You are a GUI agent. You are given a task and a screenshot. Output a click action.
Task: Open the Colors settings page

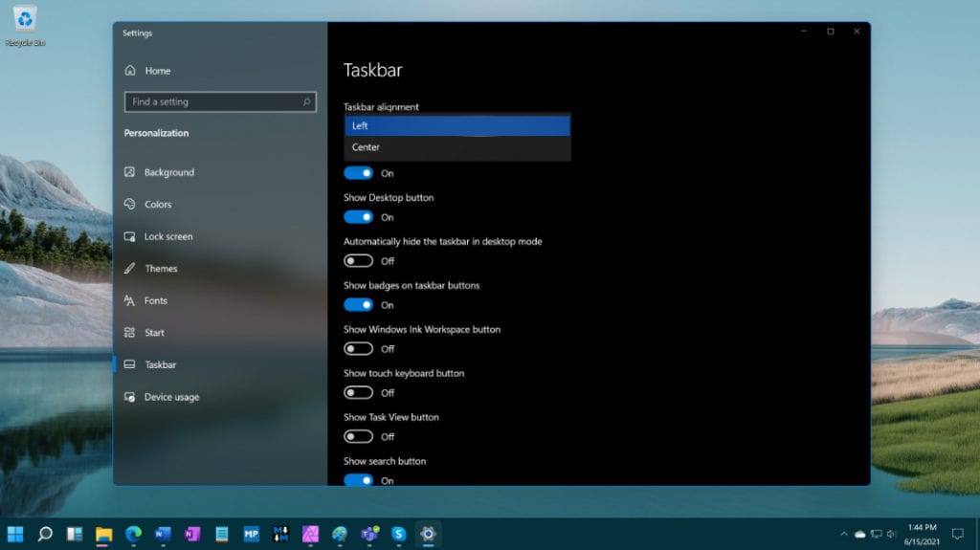pyautogui.click(x=158, y=205)
